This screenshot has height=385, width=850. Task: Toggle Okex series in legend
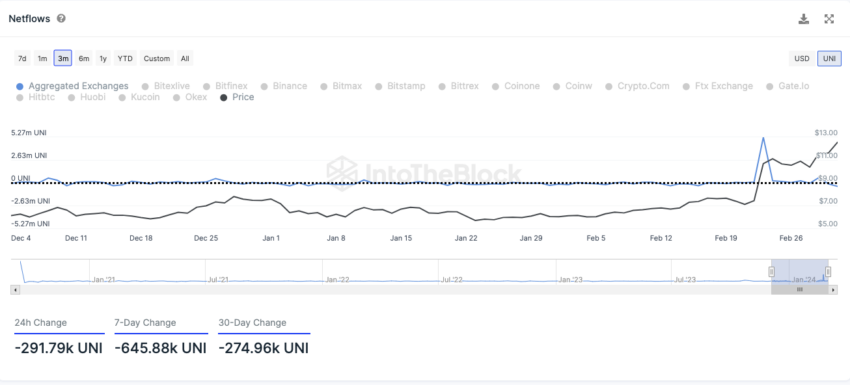point(190,97)
